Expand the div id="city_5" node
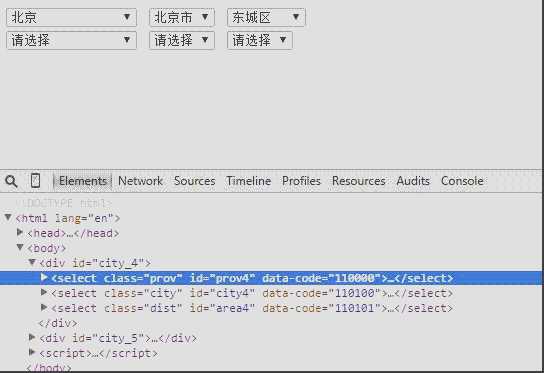The width and height of the screenshot is (544, 373). 32,337
